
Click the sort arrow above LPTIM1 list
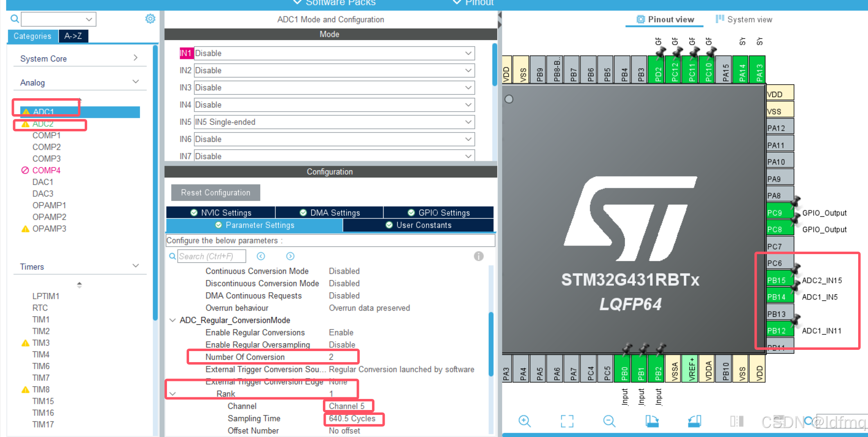click(x=79, y=284)
